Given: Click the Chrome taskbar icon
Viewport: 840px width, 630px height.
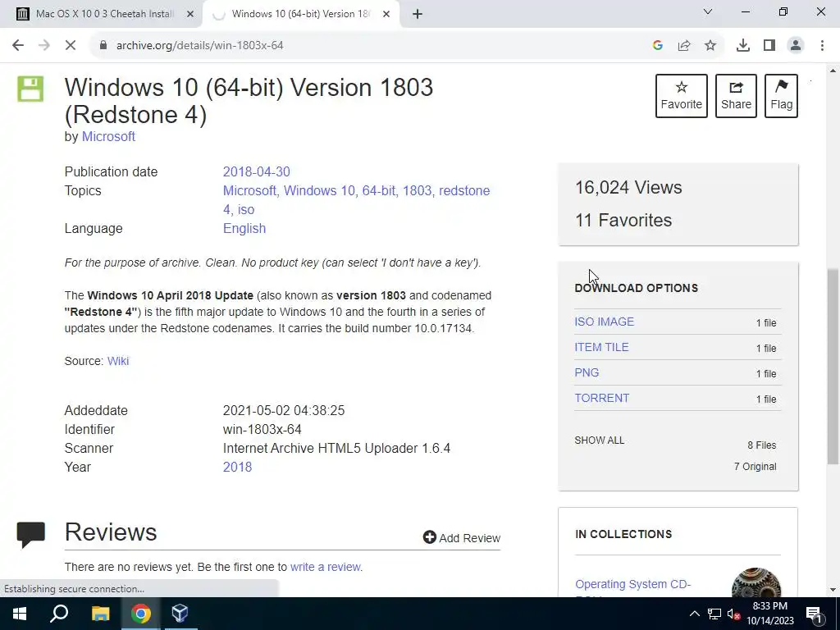Looking at the screenshot, I should click(x=141, y=614).
